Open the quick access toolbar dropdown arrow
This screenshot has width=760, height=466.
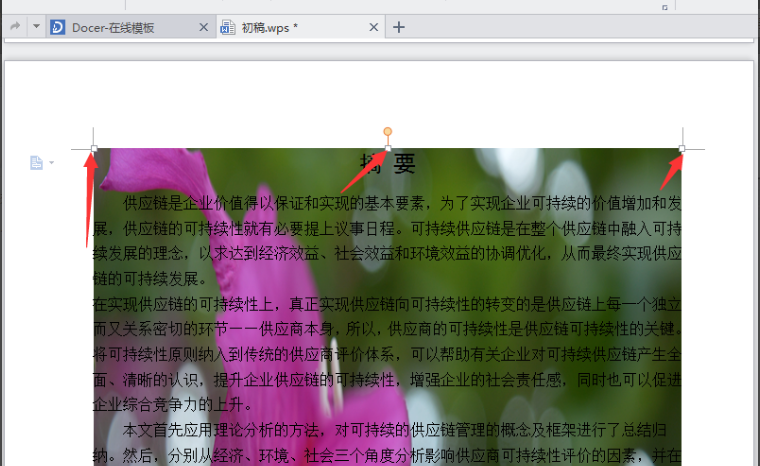tap(36, 26)
